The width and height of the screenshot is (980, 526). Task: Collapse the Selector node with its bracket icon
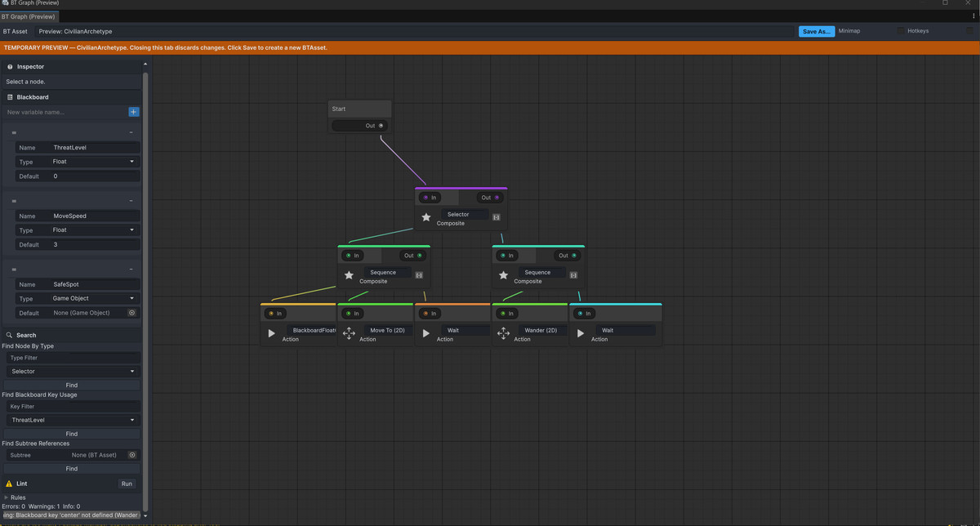click(x=497, y=217)
